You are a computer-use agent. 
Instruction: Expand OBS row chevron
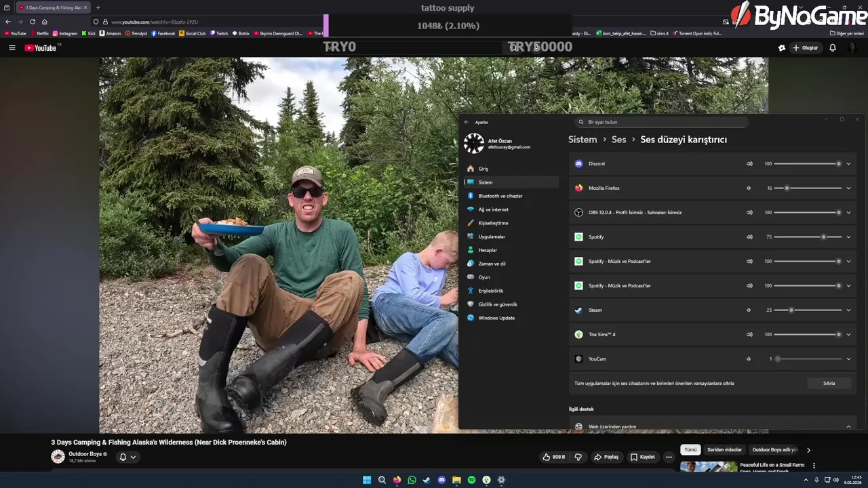pyautogui.click(x=848, y=212)
